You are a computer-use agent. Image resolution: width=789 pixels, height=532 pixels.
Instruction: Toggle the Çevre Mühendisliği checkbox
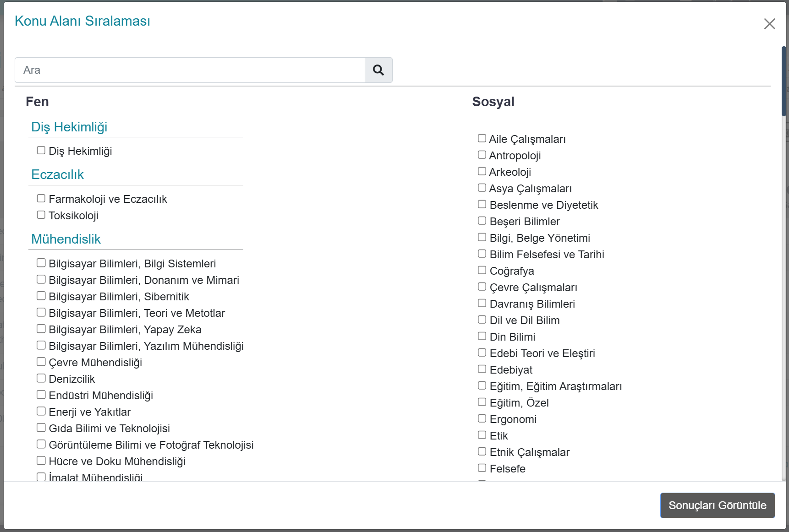coord(41,362)
